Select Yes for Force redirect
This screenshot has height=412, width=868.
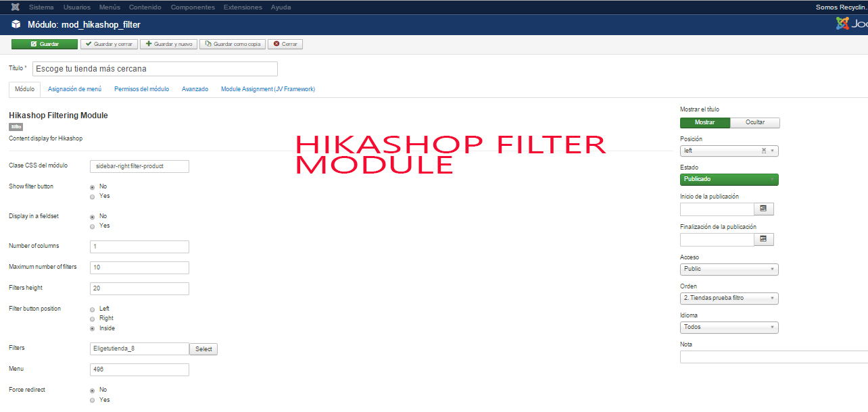(93, 400)
